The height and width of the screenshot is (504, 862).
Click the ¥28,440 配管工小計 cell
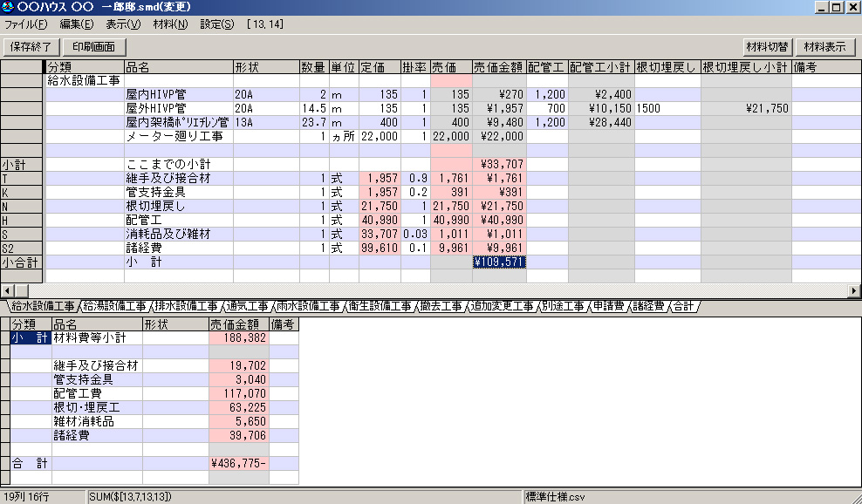click(x=601, y=123)
